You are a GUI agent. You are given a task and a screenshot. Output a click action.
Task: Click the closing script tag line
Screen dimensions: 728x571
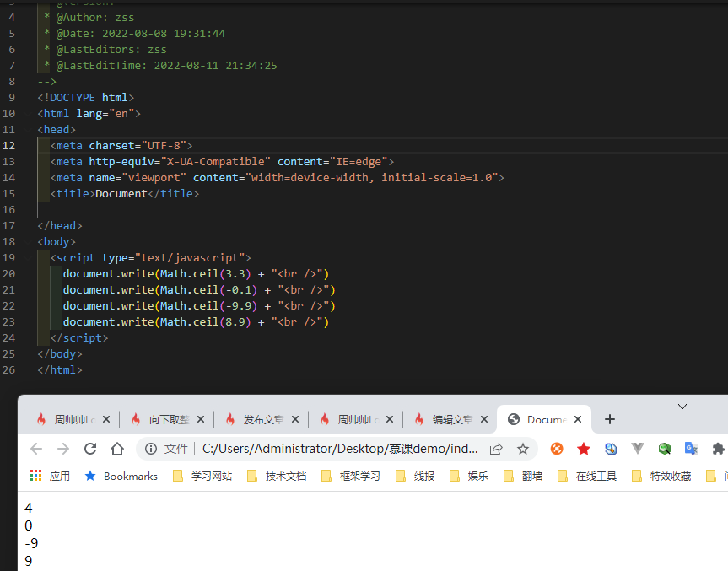[x=79, y=338]
